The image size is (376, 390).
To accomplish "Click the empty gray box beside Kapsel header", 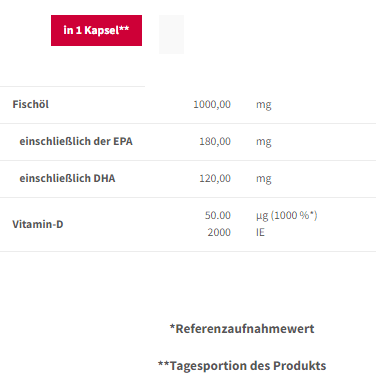I will pos(171,34).
